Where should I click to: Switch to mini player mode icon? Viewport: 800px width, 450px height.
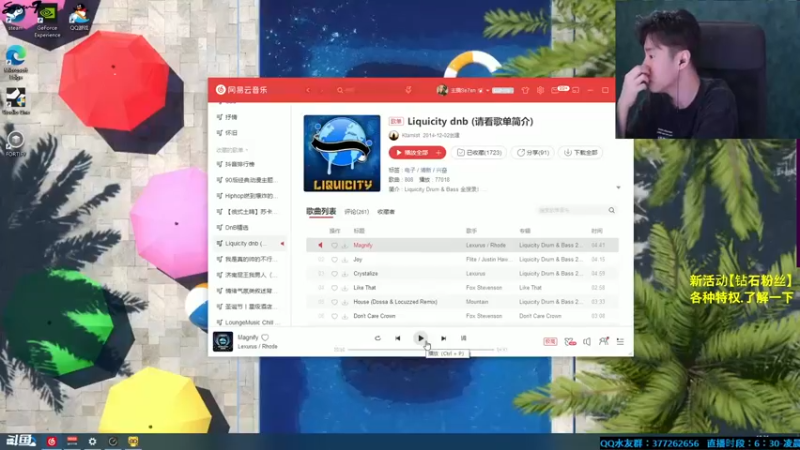pos(576,90)
